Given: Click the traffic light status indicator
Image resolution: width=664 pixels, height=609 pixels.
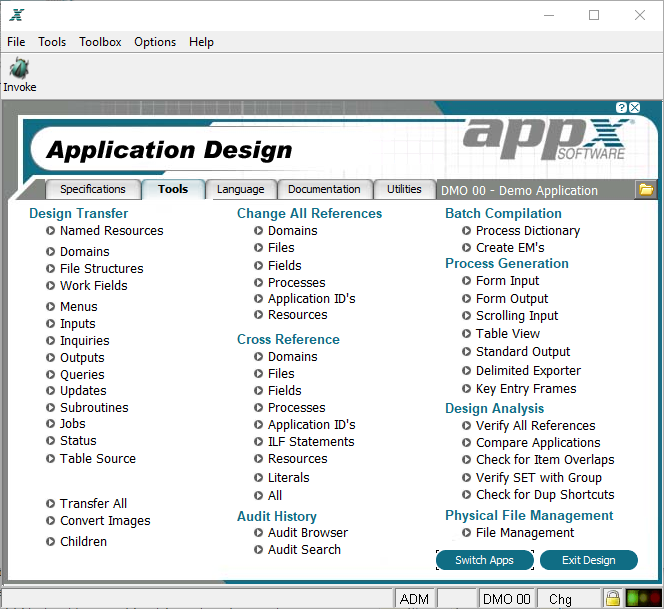Looking at the screenshot, I should coord(643,598).
